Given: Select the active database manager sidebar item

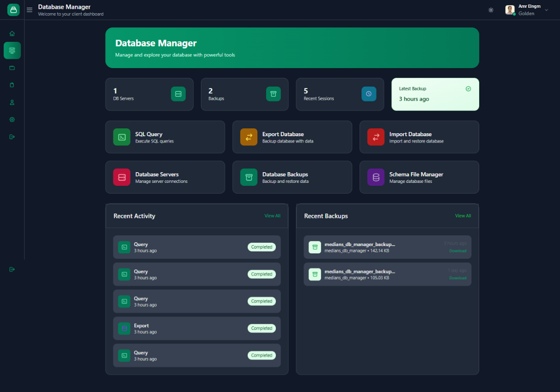Looking at the screenshot, I should pyautogui.click(x=12, y=51).
